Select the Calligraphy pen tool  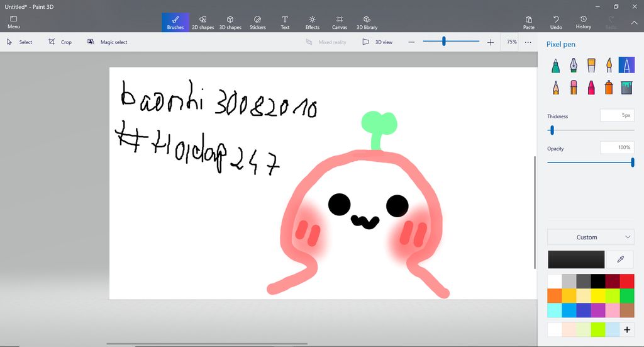(x=574, y=65)
